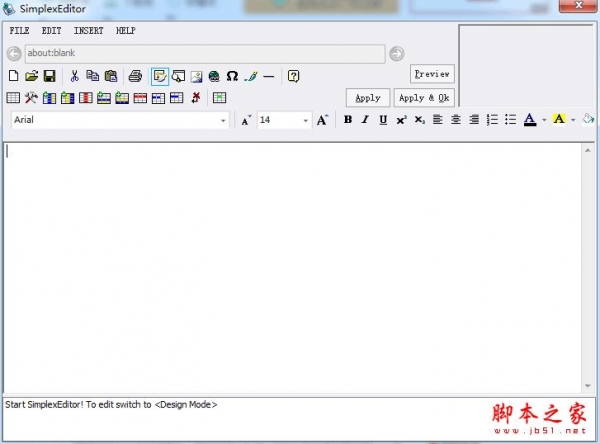600x444 pixels.
Task: Click the browse/preview window icon beside Design Mode
Action: 178,76
